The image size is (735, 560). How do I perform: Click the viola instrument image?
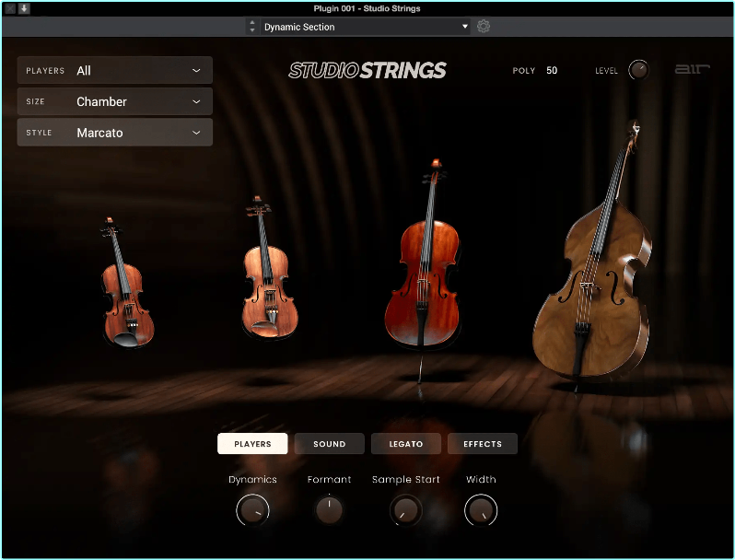[270, 270]
